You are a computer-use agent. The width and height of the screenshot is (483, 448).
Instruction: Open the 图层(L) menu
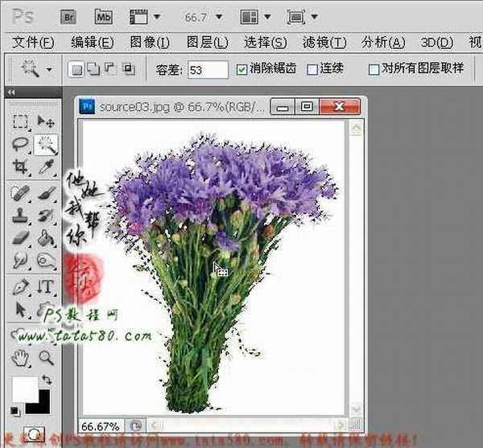pyautogui.click(x=208, y=43)
